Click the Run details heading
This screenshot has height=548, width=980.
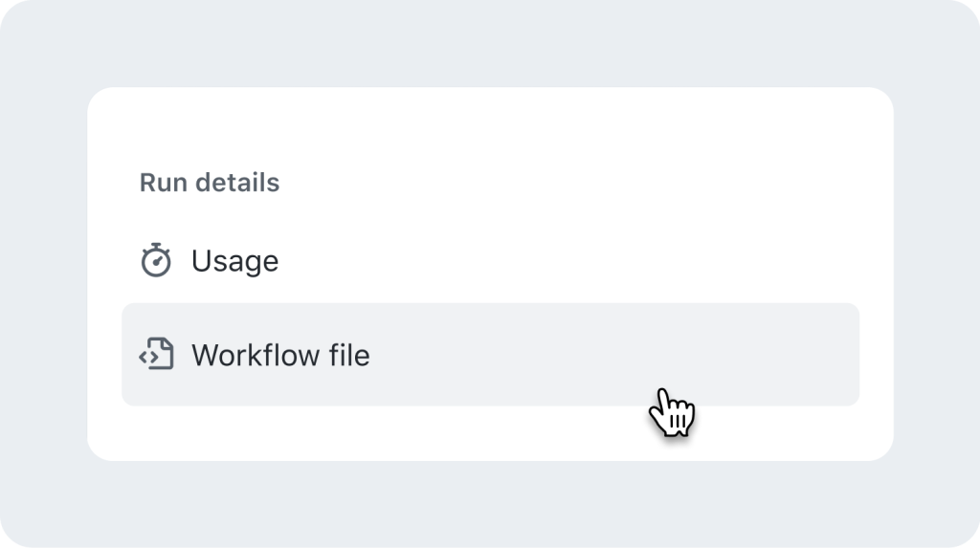tap(210, 183)
